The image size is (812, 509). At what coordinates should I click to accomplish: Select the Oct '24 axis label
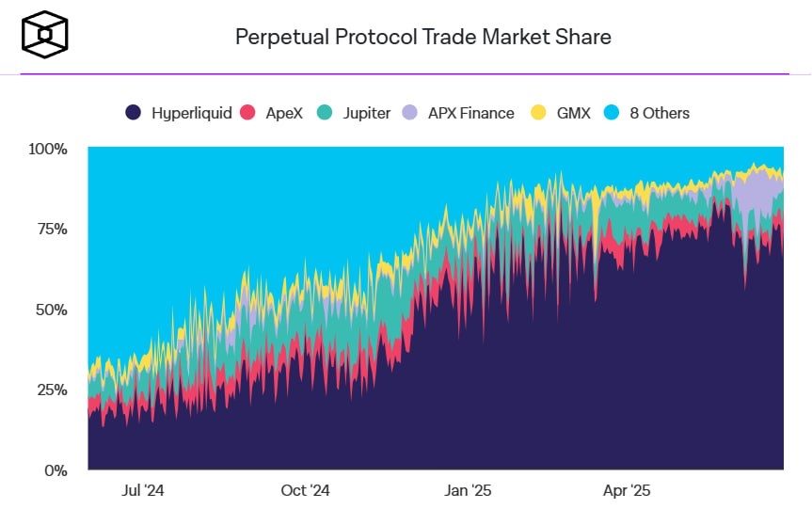306,490
